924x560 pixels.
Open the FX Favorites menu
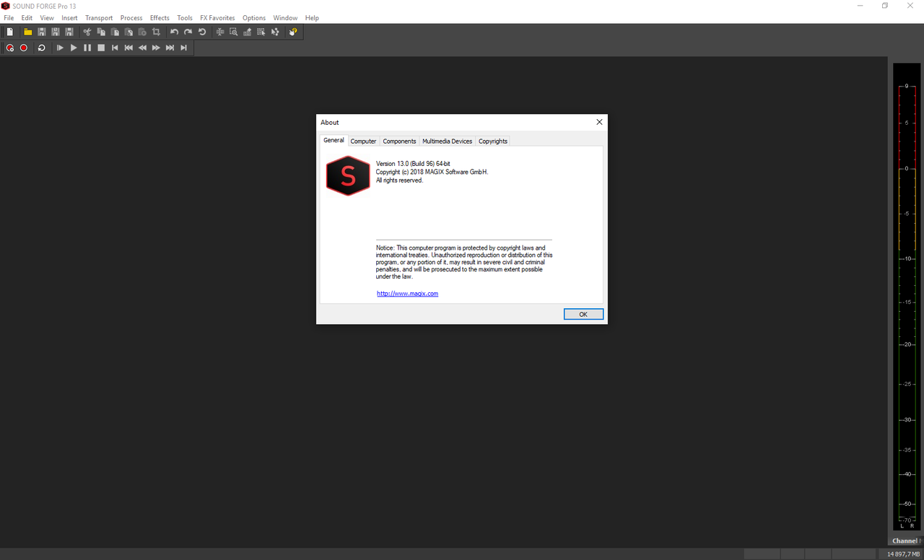tap(217, 18)
